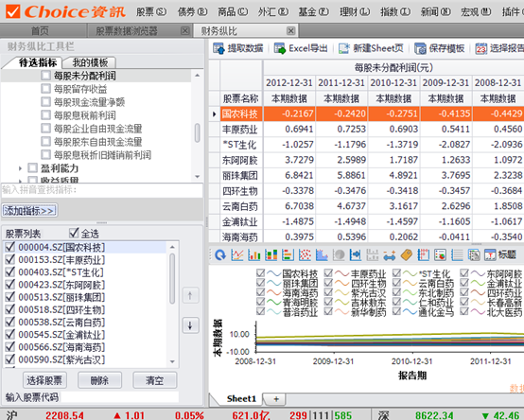Viewport: 524px width, 420px height.
Task: Open the 债券(B) menu
Action: [192, 12]
